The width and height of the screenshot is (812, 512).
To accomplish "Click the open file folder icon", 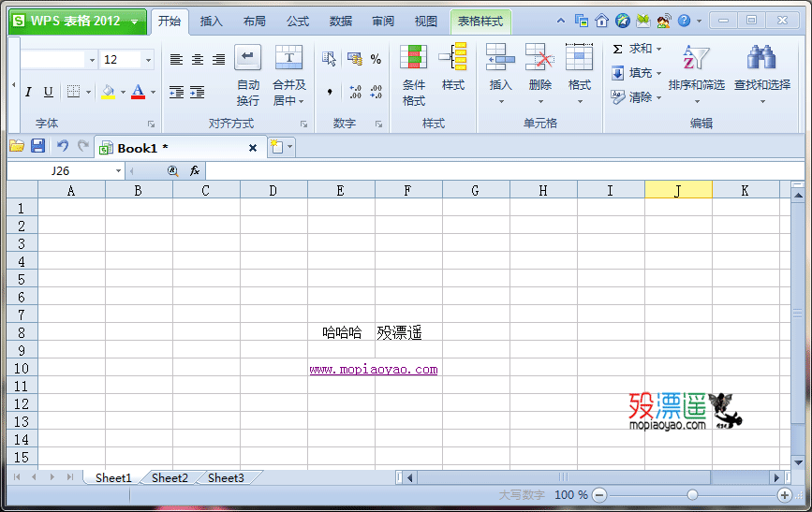I will click(17, 147).
